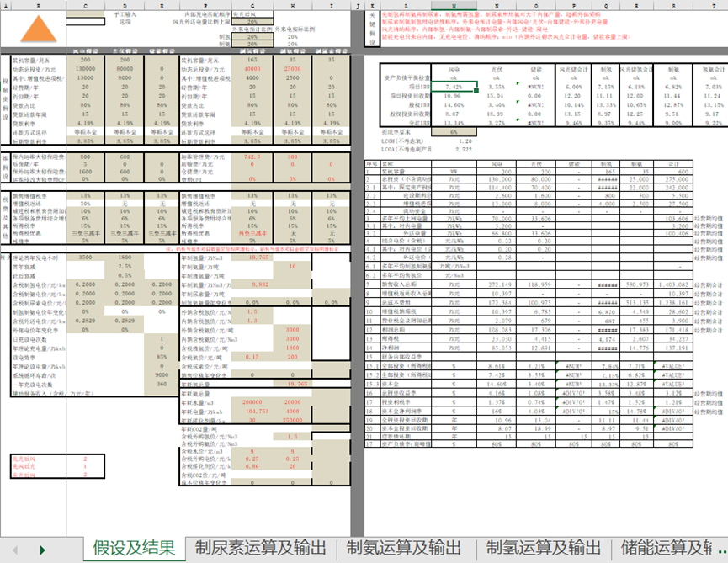Switch to 制尿素运算及输出 sheet tab
The image size is (728, 563).
coord(261,549)
